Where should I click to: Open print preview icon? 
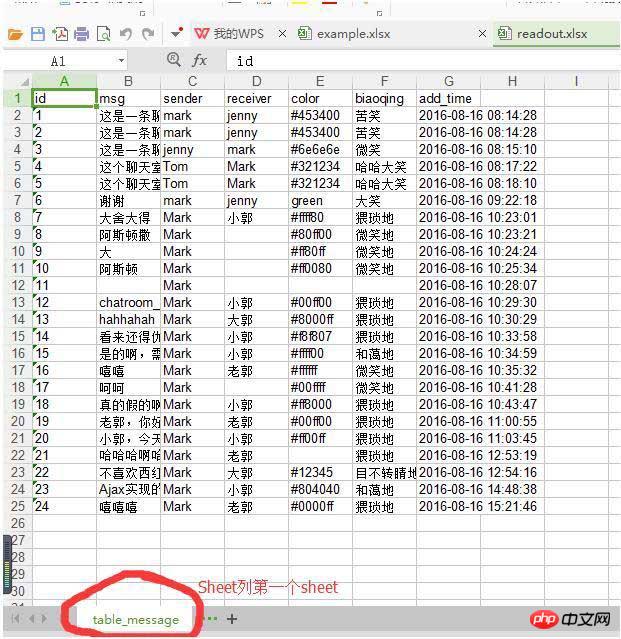coord(104,34)
